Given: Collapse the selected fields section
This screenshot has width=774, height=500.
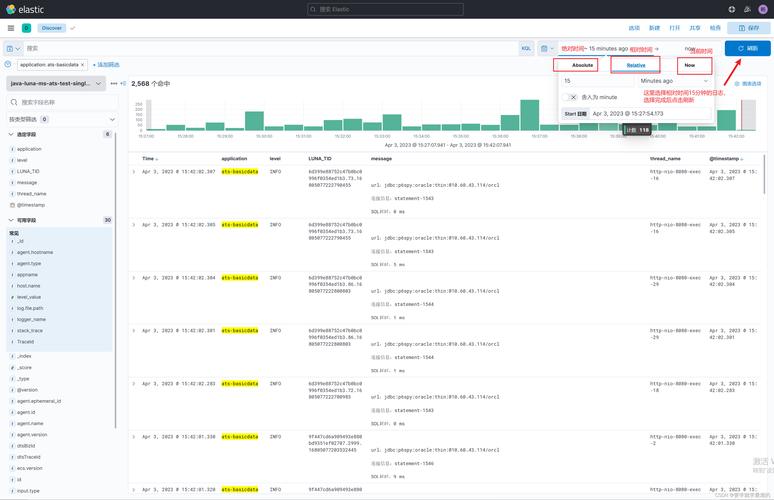Looking at the screenshot, I should click(11, 134).
